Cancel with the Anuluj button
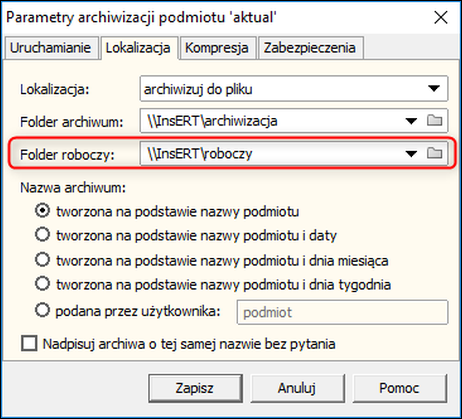 297,388
